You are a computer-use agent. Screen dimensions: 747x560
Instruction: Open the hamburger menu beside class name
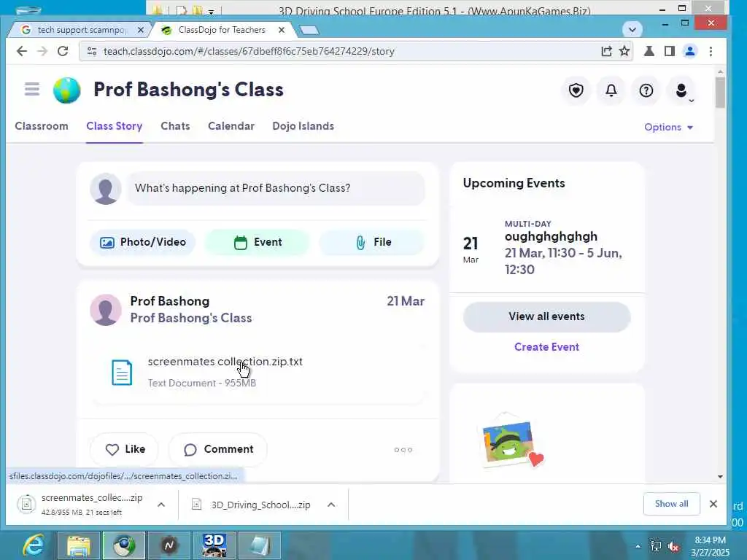pos(32,89)
